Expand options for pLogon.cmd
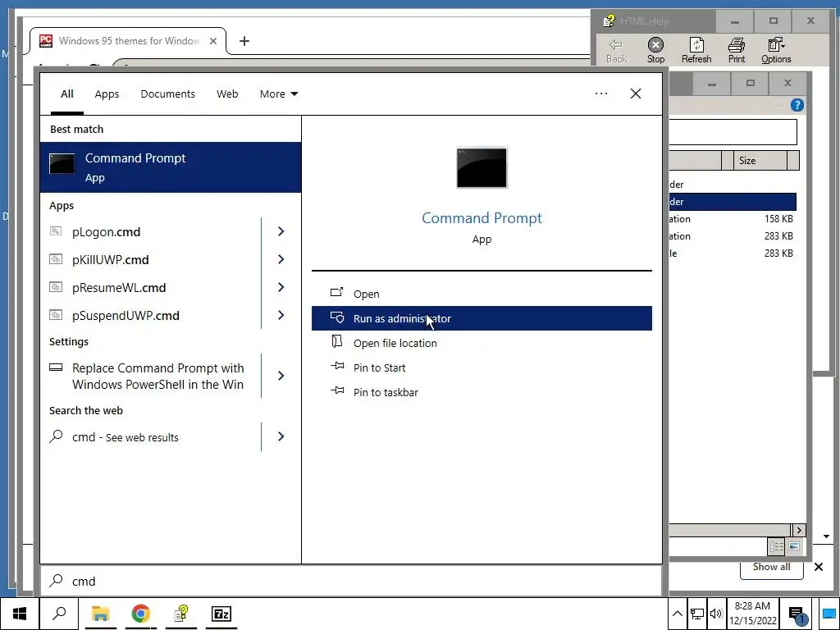The width and height of the screenshot is (840, 630). click(281, 231)
